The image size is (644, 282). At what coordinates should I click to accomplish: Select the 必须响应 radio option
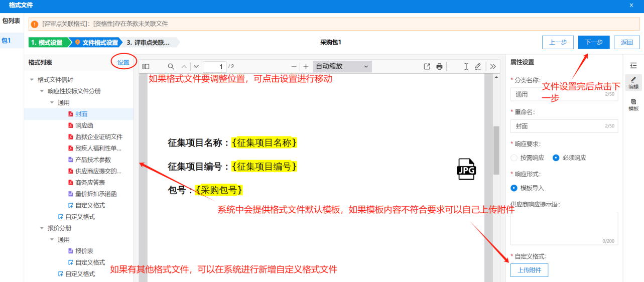(556, 158)
